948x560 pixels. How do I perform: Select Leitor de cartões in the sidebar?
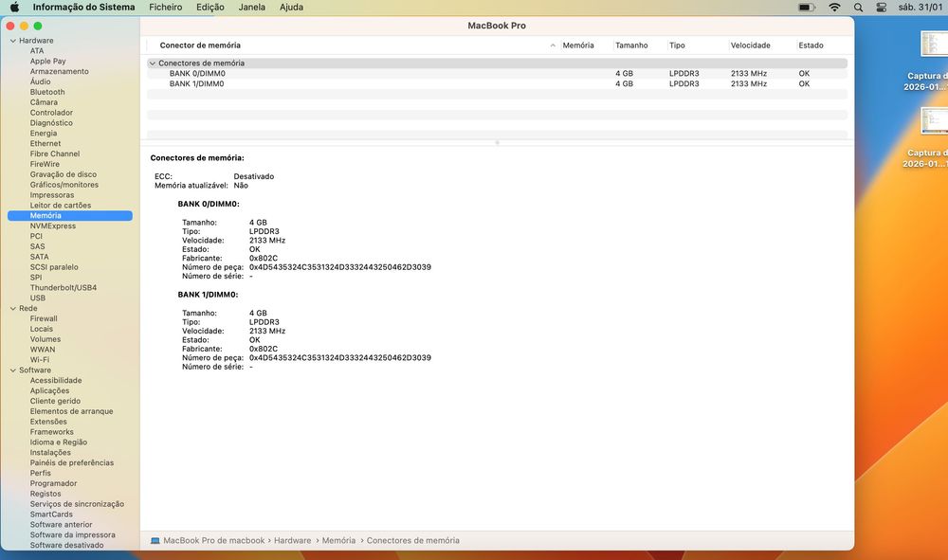coord(61,206)
